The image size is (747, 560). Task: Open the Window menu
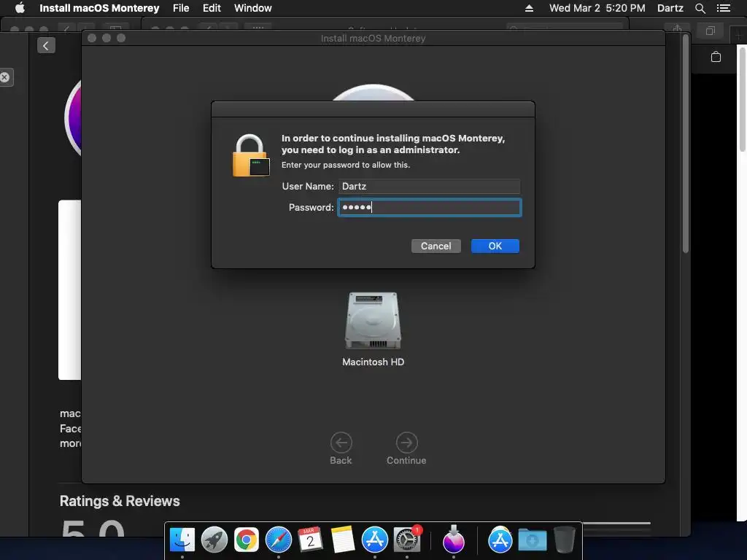click(253, 8)
